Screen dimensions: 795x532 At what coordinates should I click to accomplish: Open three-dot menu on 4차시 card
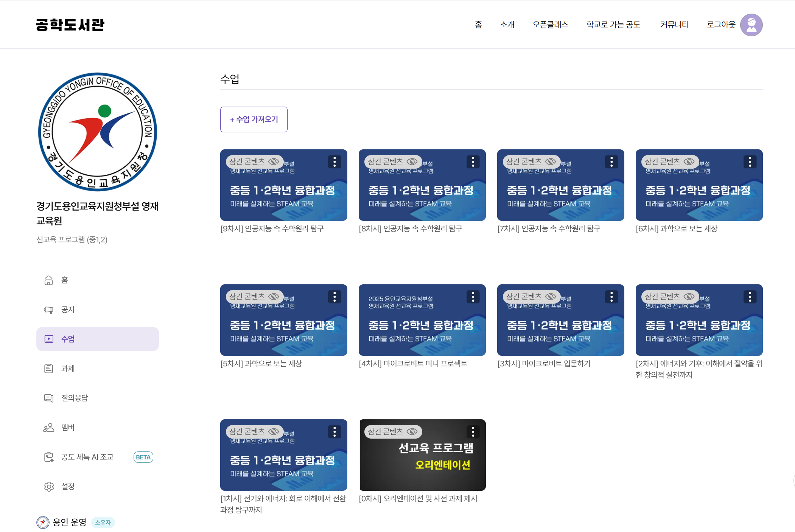pos(473,297)
